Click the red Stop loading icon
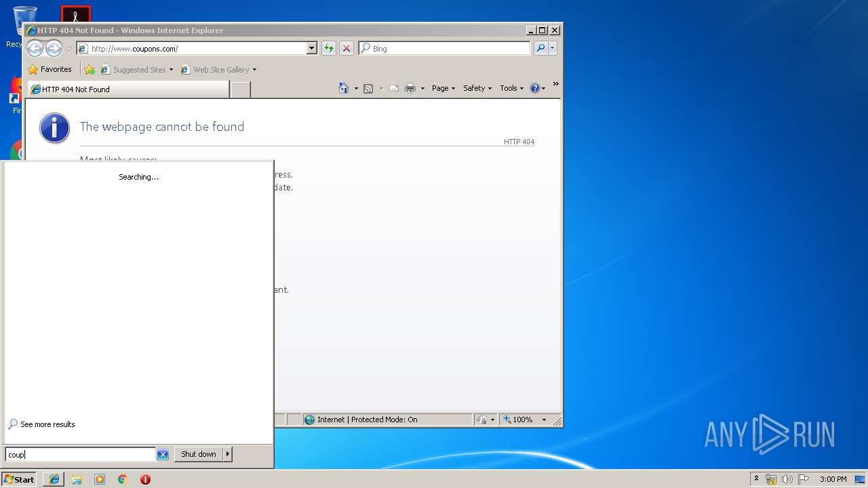 click(x=347, y=48)
